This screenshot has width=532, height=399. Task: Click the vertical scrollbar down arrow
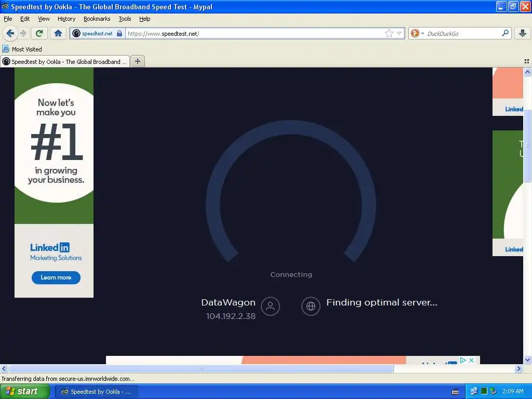pos(527,360)
